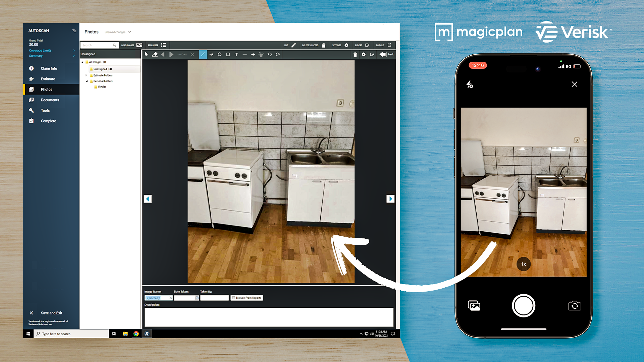This screenshot has height=362, width=644.
Task: Toggle the phone camera flash
Action: pyautogui.click(x=470, y=84)
